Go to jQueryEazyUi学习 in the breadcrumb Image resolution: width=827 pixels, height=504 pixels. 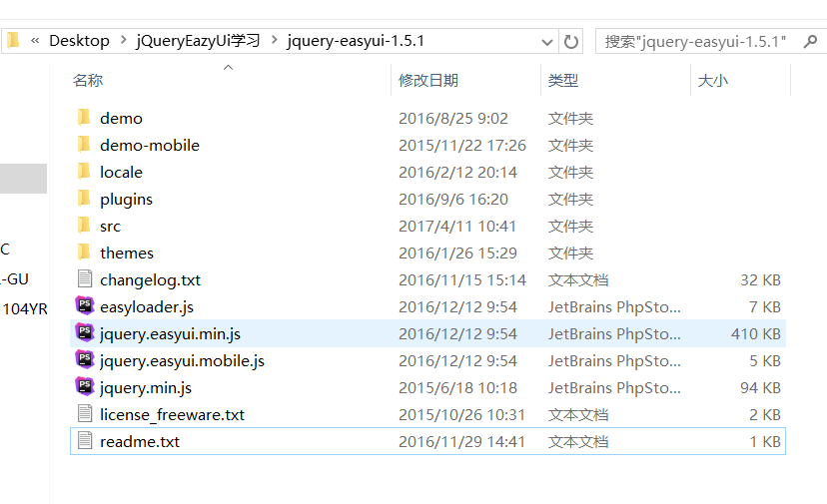(x=199, y=41)
